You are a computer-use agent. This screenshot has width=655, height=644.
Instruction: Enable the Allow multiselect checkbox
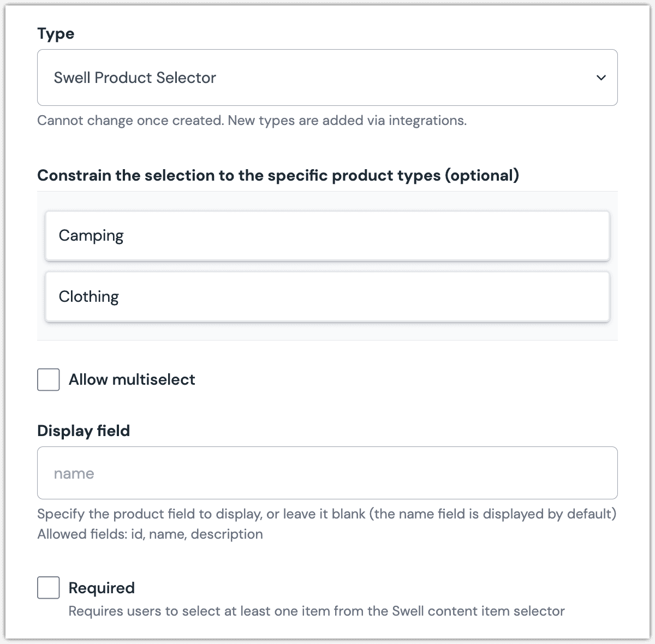(x=48, y=379)
